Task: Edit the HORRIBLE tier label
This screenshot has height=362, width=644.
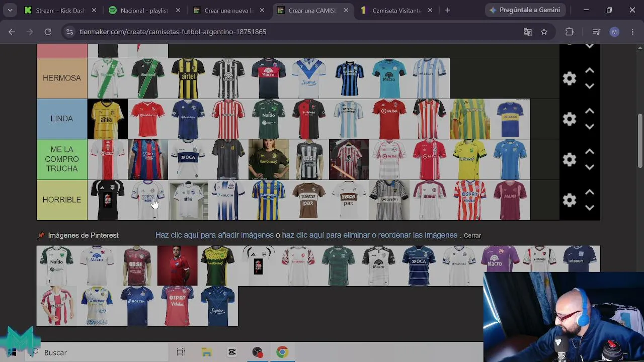Action: point(62,200)
